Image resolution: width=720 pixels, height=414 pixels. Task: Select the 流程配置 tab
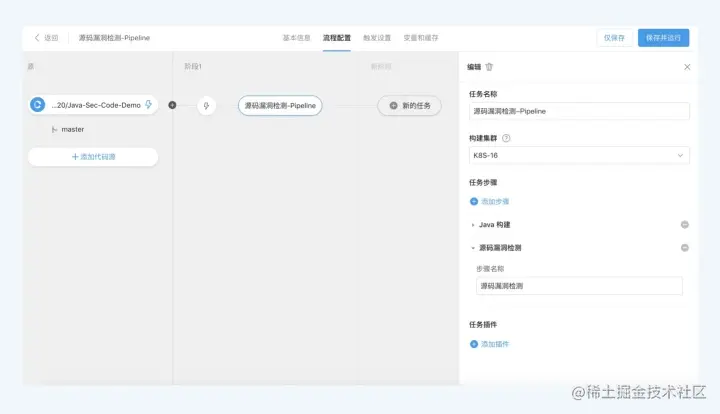click(337, 38)
